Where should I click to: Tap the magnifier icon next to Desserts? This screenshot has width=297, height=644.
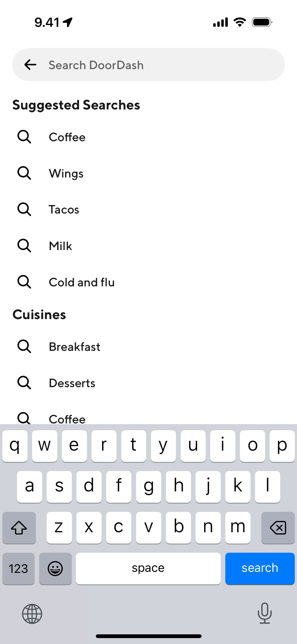24,383
